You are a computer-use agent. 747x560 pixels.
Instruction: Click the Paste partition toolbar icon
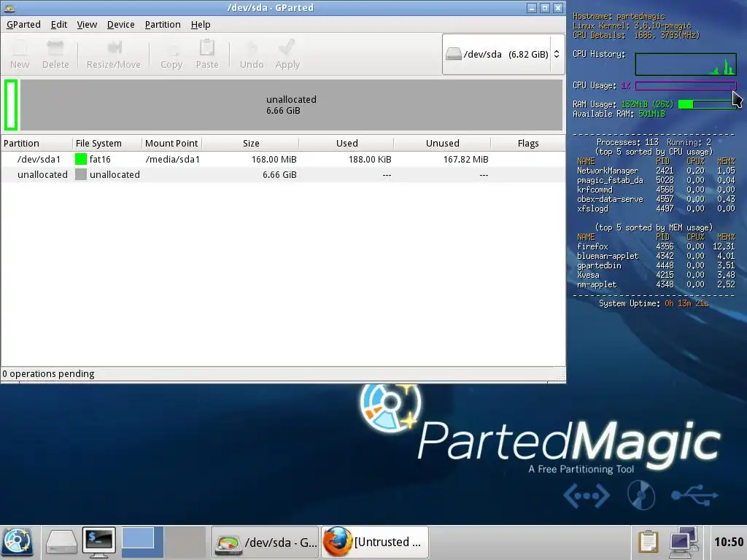click(207, 54)
